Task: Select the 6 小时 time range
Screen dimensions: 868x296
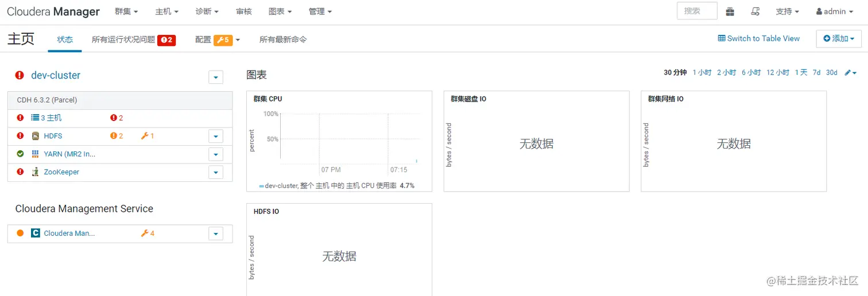Action: coord(751,72)
